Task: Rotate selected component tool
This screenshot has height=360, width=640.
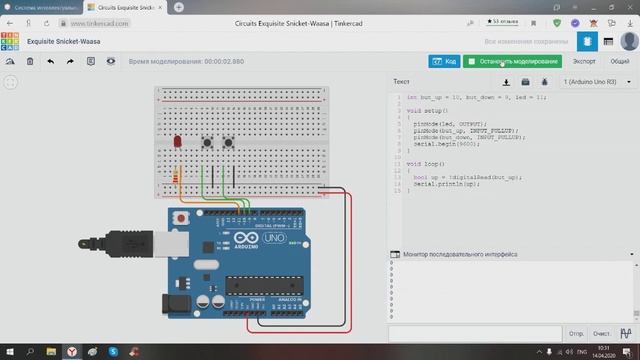Action: tap(10, 61)
